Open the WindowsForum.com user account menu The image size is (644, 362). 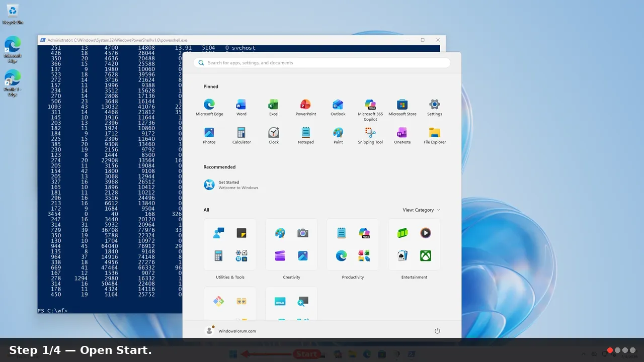pyautogui.click(x=231, y=331)
